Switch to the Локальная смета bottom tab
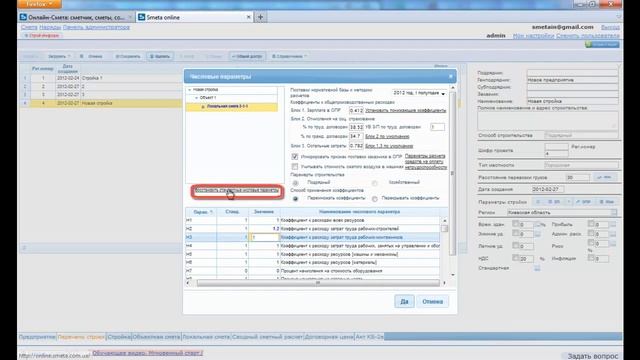Screen dimensions: 640x360 (x=206, y=337)
